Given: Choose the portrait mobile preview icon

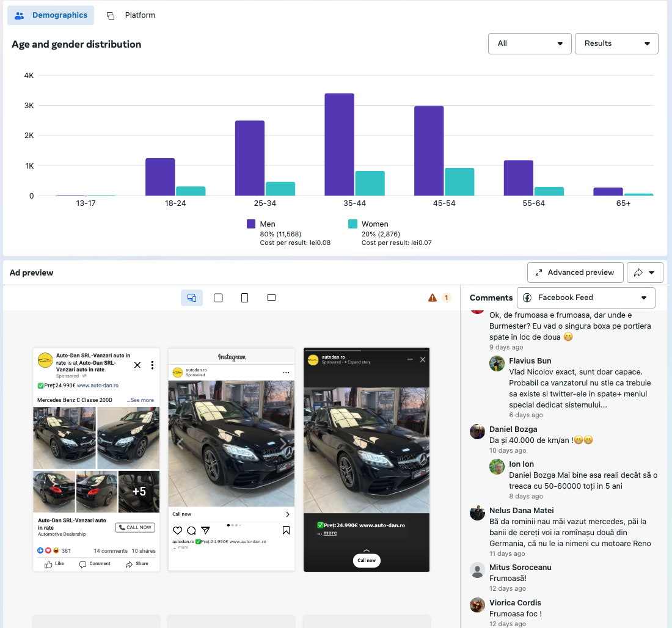Looking at the screenshot, I should 244,298.
